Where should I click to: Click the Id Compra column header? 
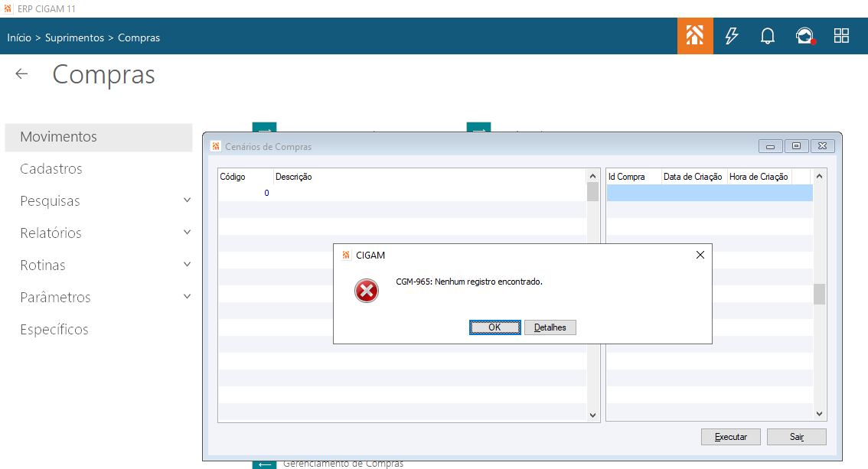634,177
